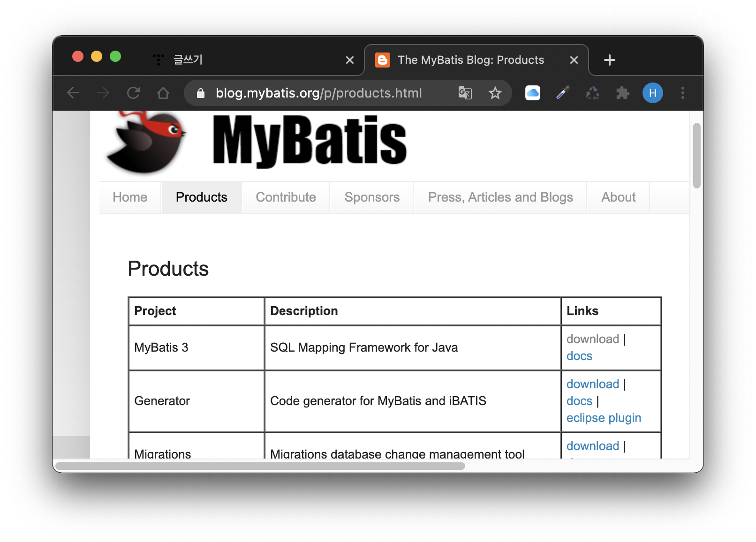The image size is (756, 542).
Task: Click the Products page heading
Action: [x=168, y=269]
